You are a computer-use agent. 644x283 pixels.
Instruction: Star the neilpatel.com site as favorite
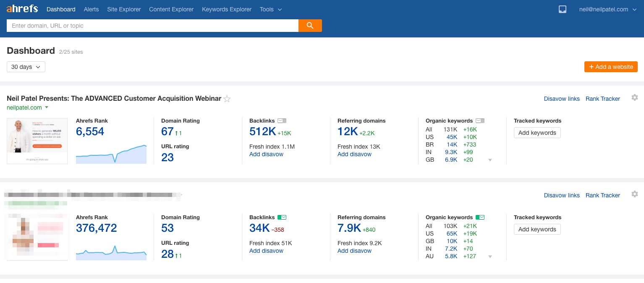(x=227, y=99)
